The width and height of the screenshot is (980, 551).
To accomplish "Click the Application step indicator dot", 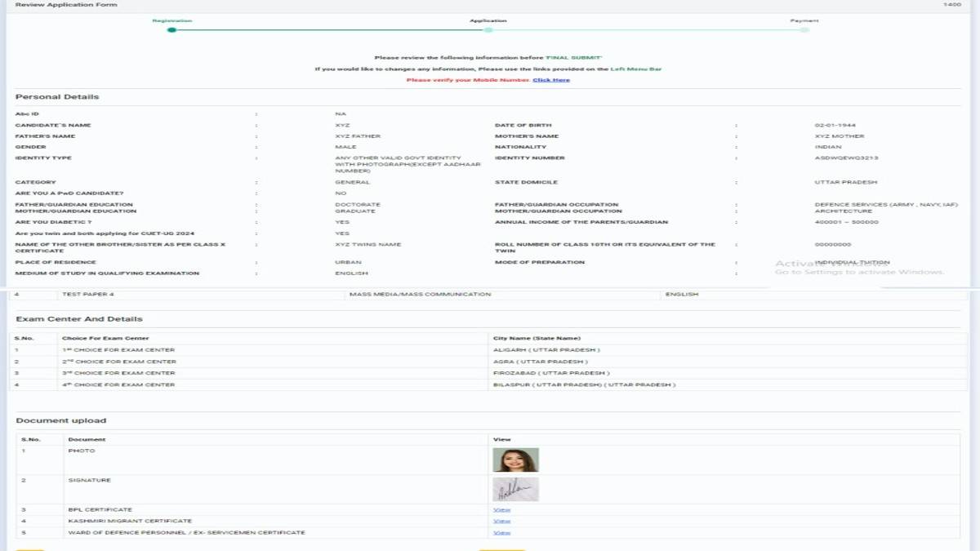I will point(488,29).
